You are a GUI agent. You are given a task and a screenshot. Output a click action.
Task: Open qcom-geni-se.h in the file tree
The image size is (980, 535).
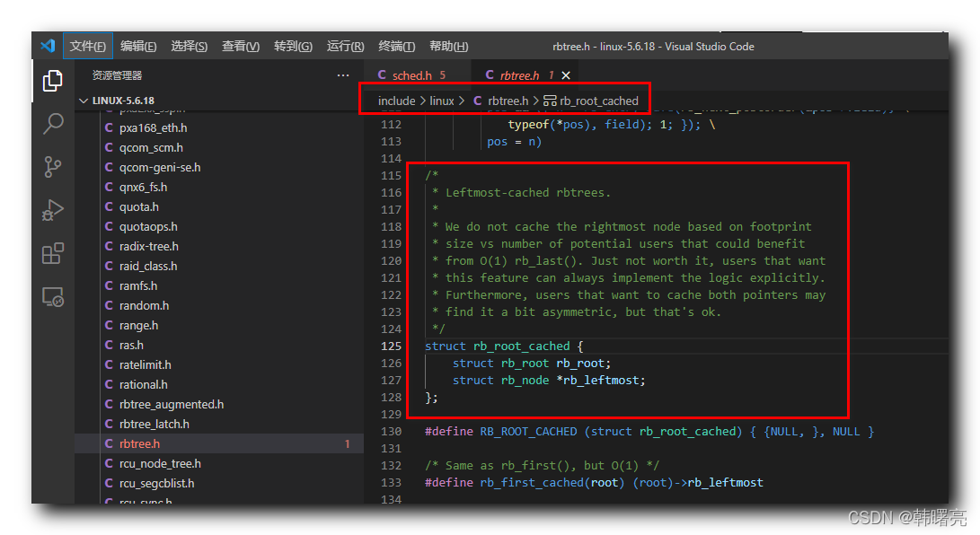tap(160, 167)
